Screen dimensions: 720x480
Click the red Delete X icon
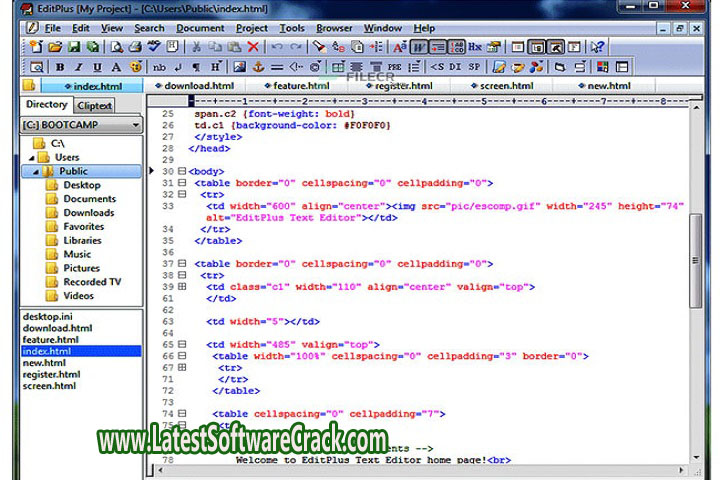(x=253, y=47)
